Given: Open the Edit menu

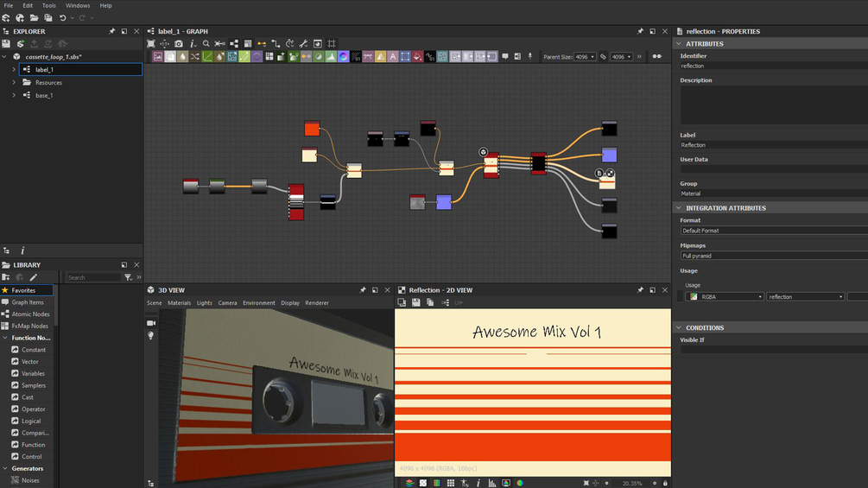Looking at the screenshot, I should [x=28, y=5].
